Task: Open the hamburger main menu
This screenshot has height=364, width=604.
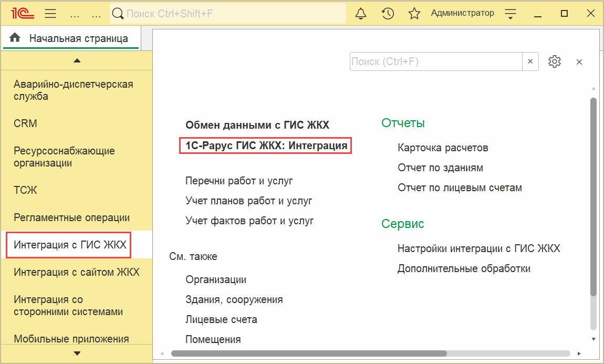Action: click(50, 14)
